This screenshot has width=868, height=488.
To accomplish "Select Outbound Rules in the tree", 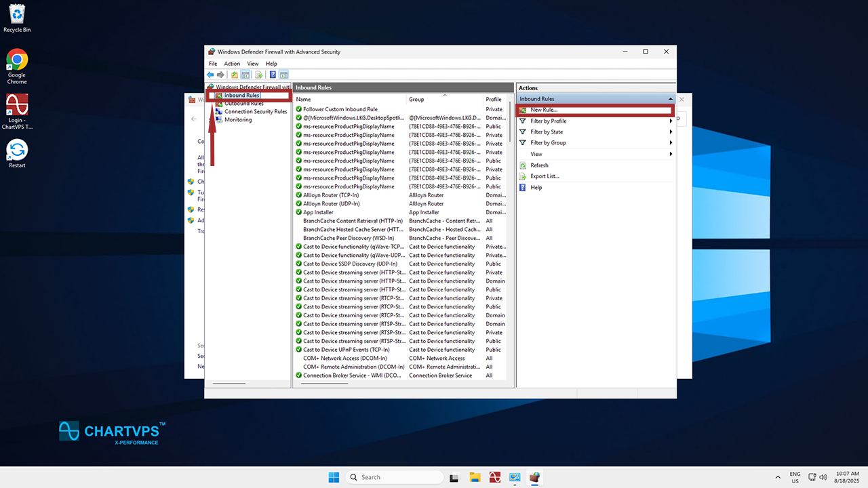I will pos(244,104).
